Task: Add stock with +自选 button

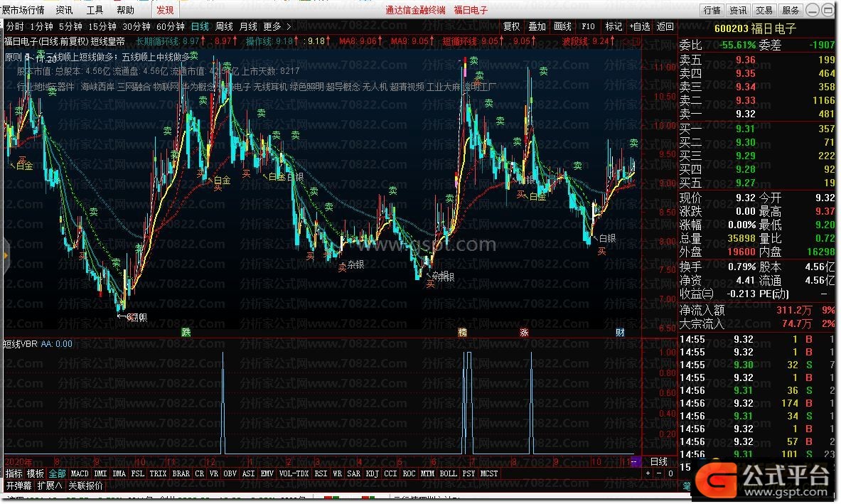Action: 640,26
